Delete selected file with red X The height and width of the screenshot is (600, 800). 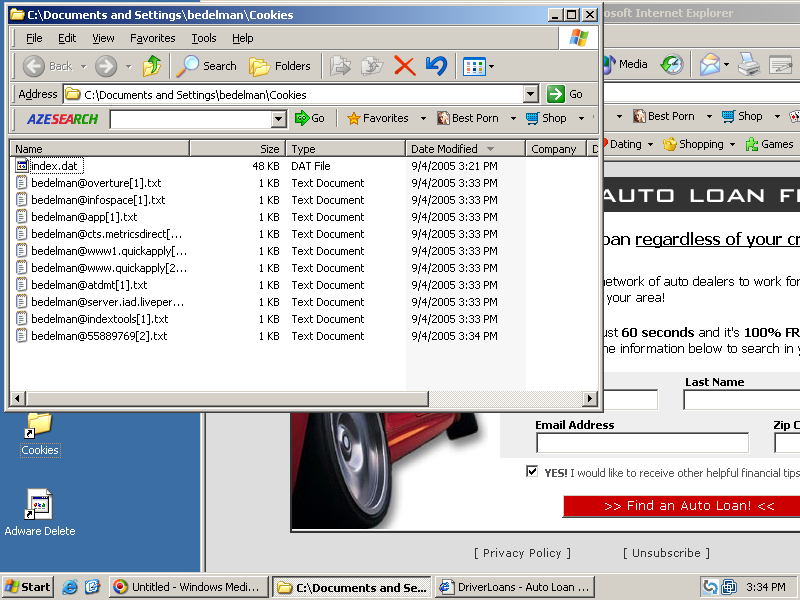point(405,66)
